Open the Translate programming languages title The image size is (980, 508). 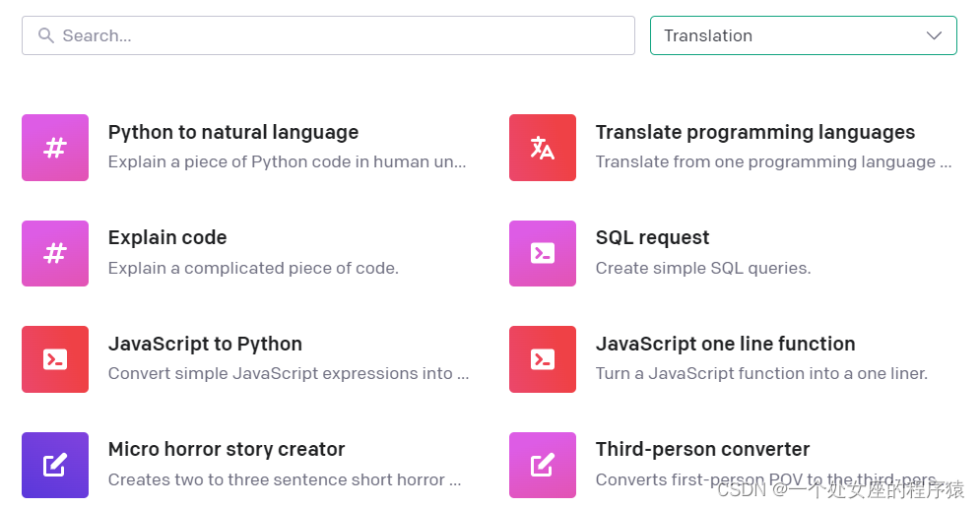tap(755, 132)
